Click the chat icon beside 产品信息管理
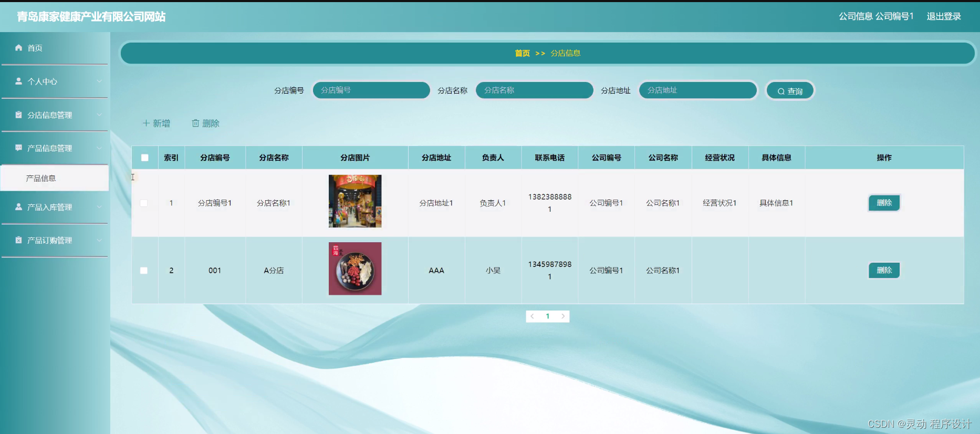Screen dimensions: 980x434 point(19,148)
